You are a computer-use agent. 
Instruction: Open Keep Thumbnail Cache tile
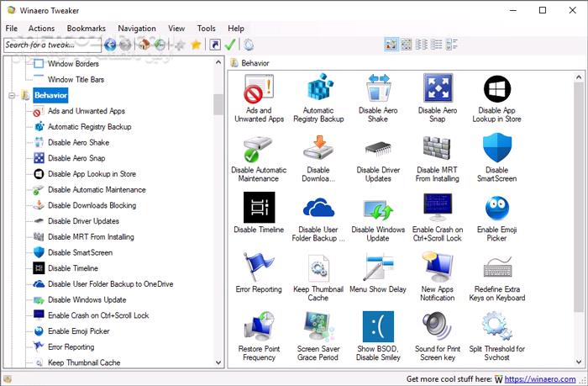click(318, 278)
